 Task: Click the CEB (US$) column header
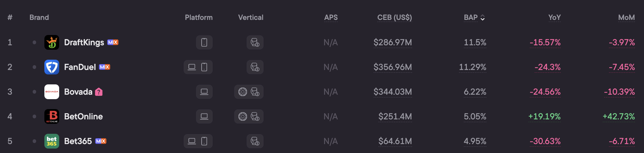tap(395, 17)
